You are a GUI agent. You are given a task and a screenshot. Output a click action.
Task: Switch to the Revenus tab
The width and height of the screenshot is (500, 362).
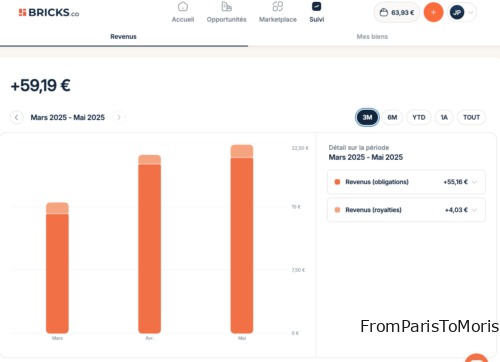tap(123, 37)
